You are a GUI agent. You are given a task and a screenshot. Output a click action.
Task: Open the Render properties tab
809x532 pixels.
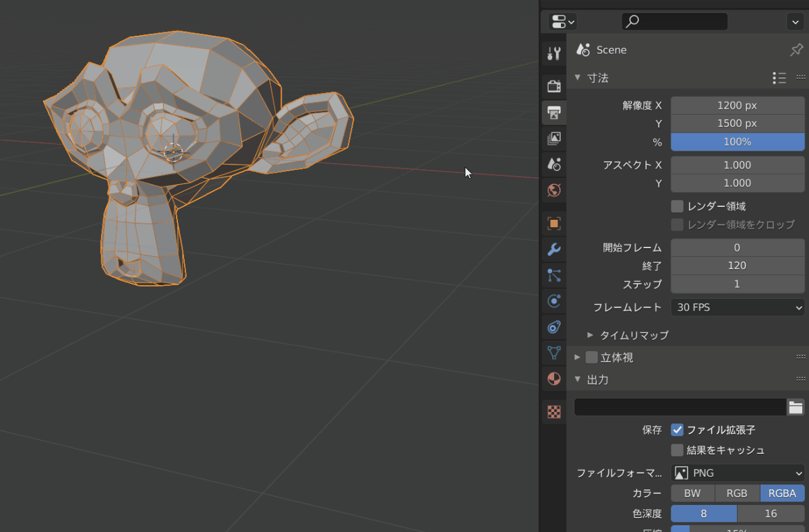554,86
